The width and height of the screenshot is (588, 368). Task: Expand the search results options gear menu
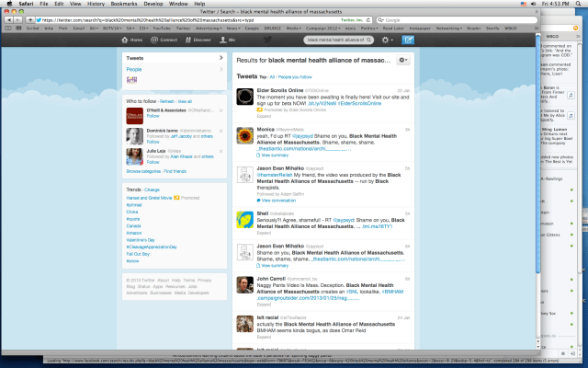403,60
